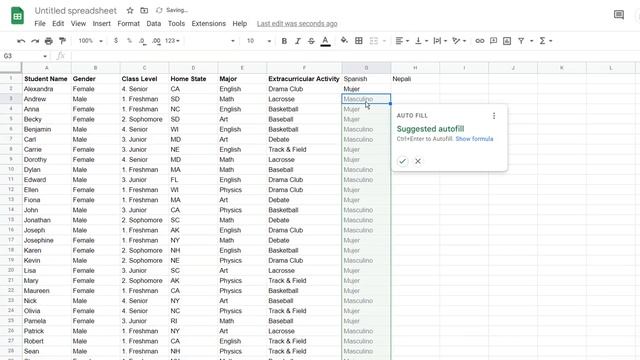
Task: Open horizontal align dropdown
Action: (x=402, y=41)
